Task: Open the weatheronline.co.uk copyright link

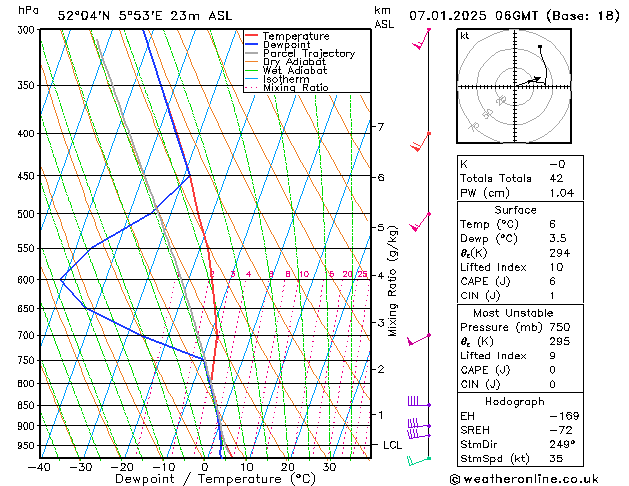Action: pyautogui.click(x=524, y=479)
